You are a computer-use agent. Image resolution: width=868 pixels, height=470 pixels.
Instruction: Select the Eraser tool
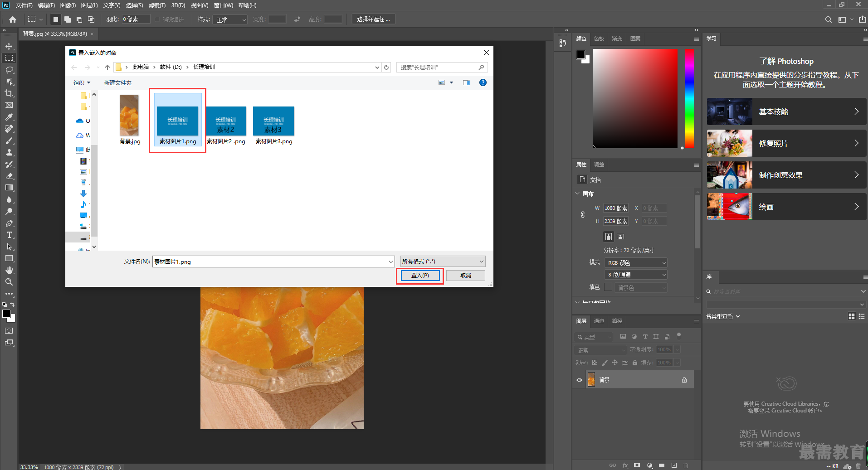9,176
